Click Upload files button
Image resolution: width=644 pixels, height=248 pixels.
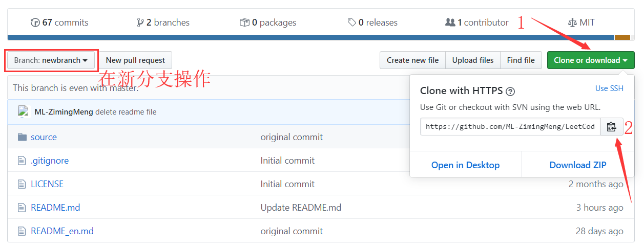coord(472,60)
